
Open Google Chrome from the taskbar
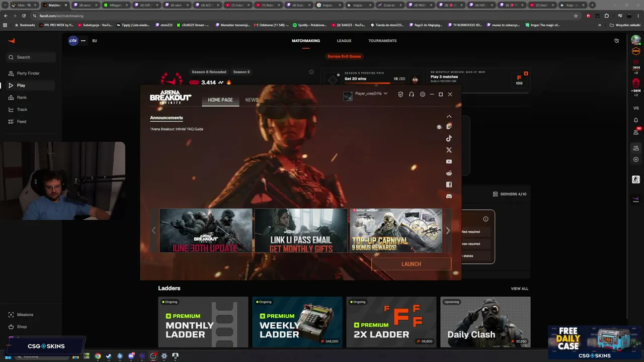point(98,356)
